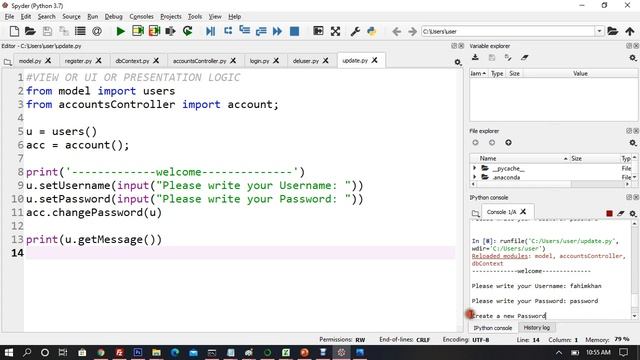Open Windows notification center

(623, 352)
